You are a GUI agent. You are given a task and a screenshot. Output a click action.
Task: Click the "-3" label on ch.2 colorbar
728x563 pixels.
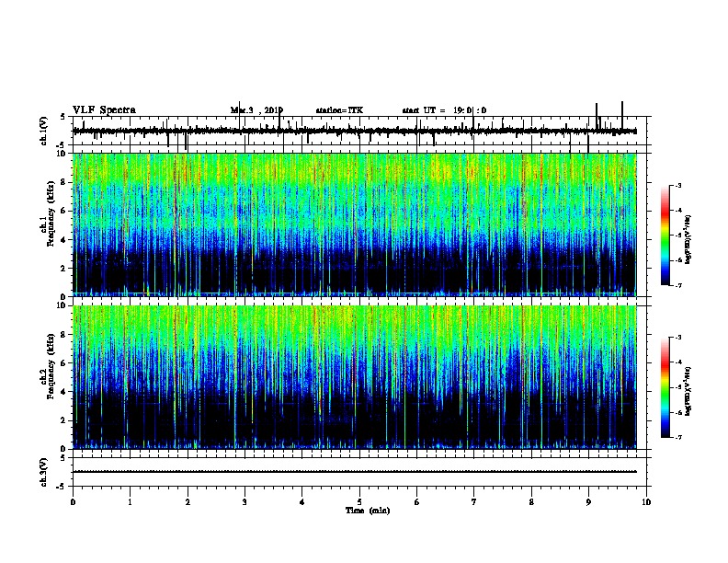tap(677, 338)
